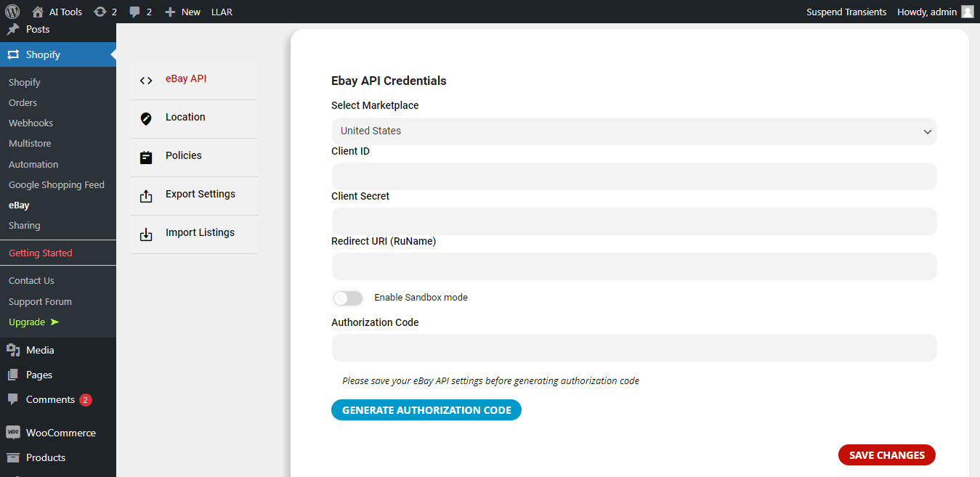Screen dimensions: 980x477
Task: Click the Shopify sync arrows icon
Action: pos(13,54)
